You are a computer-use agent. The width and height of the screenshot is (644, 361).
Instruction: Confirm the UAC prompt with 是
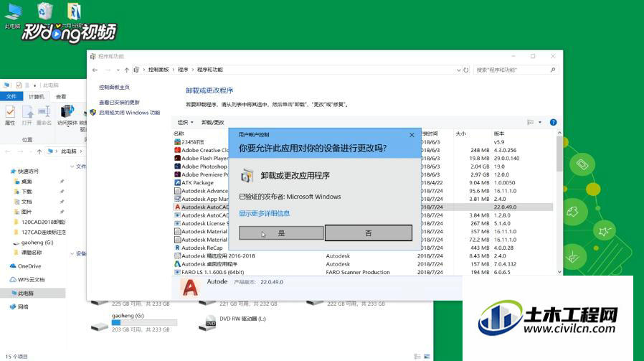pos(281,233)
